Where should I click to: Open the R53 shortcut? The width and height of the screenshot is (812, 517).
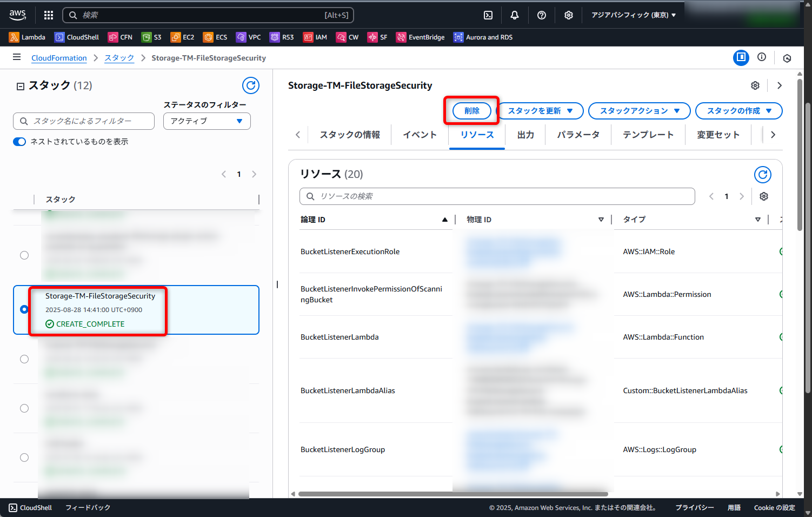(x=282, y=37)
